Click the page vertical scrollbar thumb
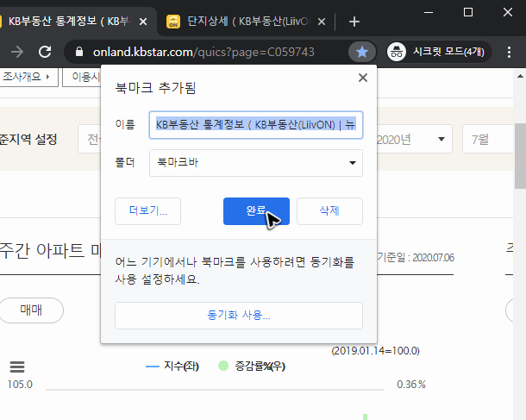 (520, 155)
